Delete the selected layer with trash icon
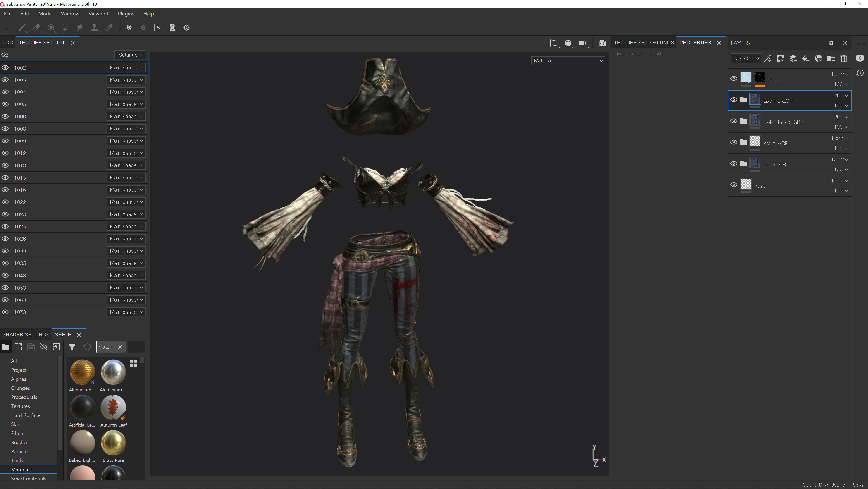This screenshot has width=868, height=489. click(843, 58)
